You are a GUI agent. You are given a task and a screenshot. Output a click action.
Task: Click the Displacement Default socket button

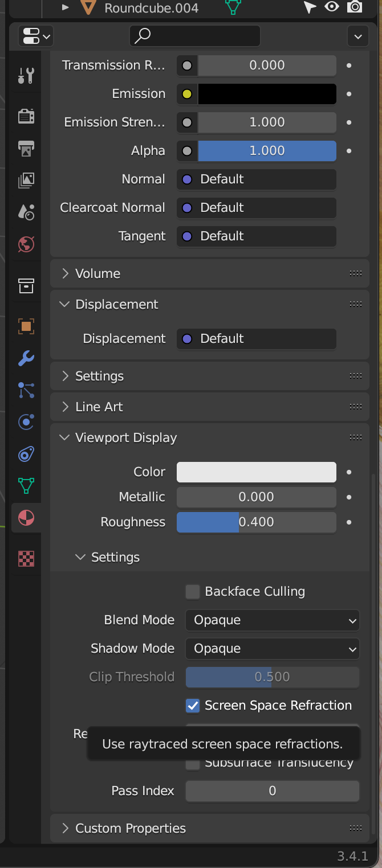coord(256,339)
